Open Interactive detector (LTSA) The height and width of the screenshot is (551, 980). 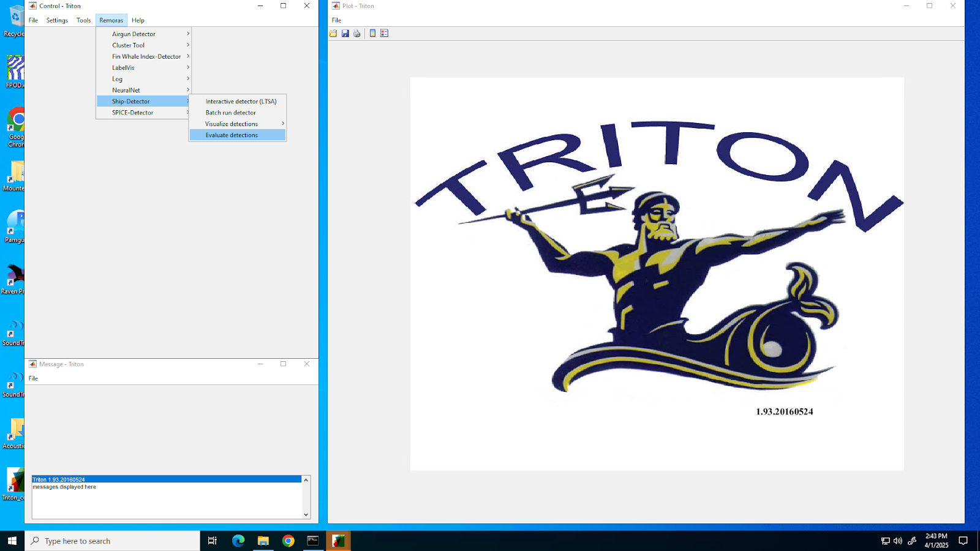point(241,102)
